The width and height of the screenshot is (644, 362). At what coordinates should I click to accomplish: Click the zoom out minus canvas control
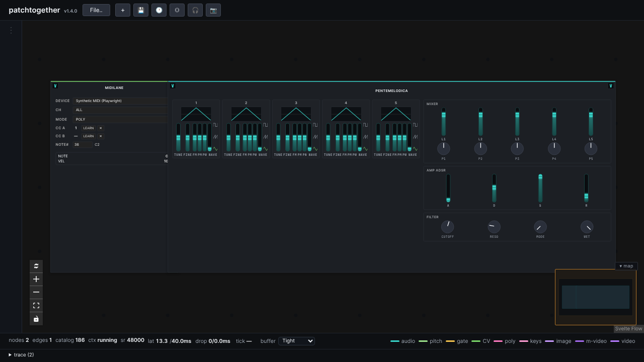36,292
